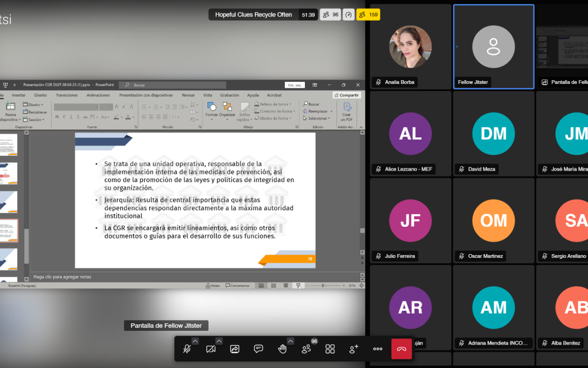The height and width of the screenshot is (368, 588).
Task: Open Revisar ribbon tab
Action: click(x=188, y=95)
